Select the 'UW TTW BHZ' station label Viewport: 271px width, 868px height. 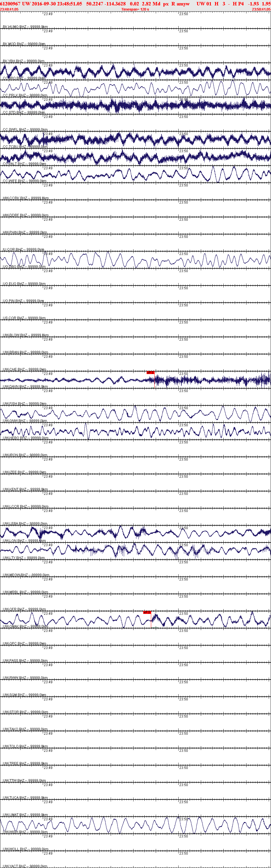coord(24,781)
